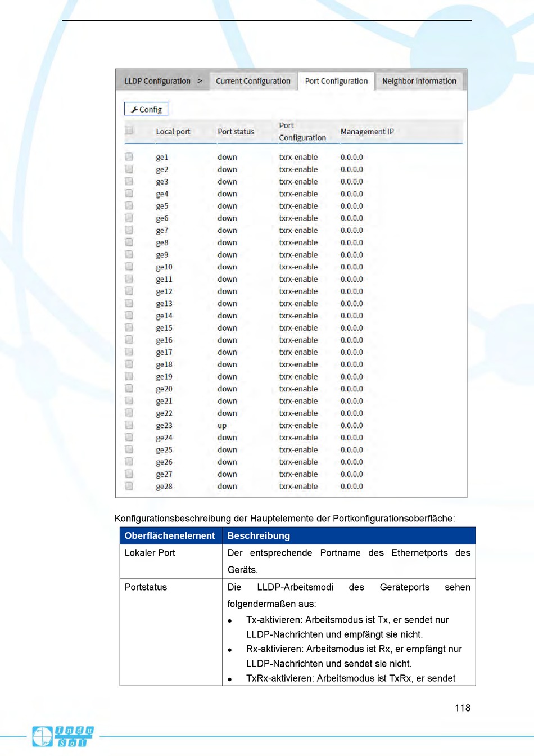Check the box for port ge12

click(129, 291)
